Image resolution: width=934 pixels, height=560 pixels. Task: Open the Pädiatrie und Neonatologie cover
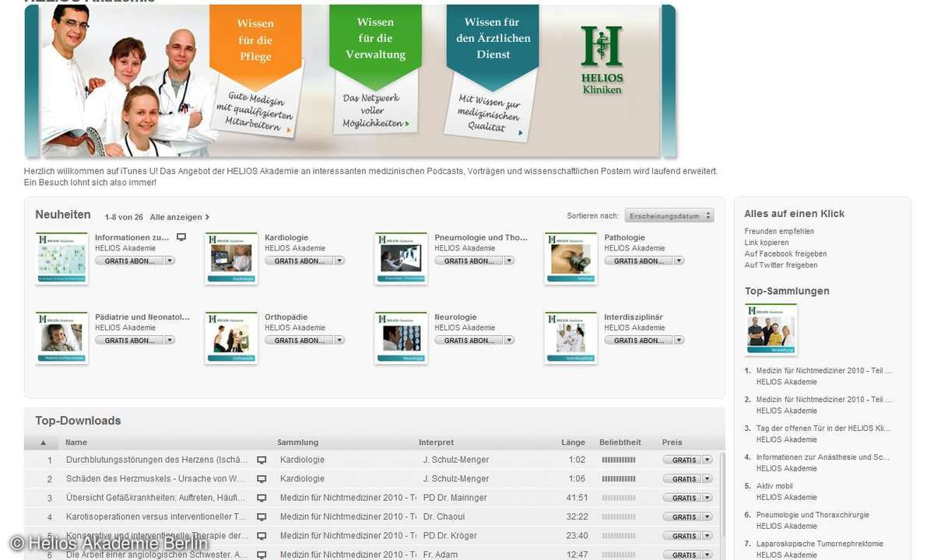tap(61, 338)
